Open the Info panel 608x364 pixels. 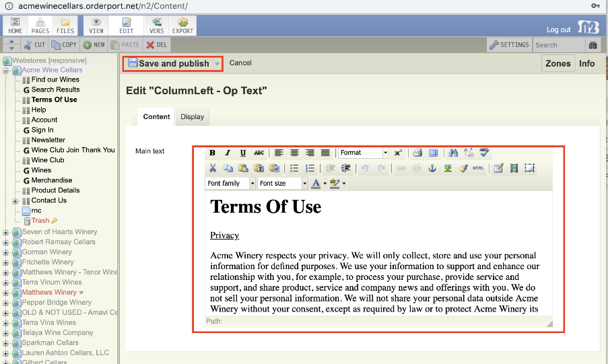586,63
